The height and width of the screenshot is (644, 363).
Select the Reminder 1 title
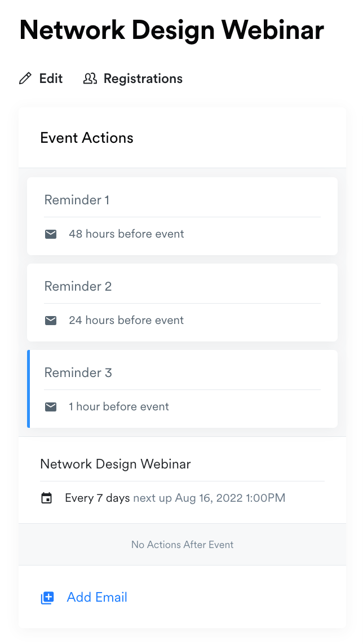pos(77,200)
